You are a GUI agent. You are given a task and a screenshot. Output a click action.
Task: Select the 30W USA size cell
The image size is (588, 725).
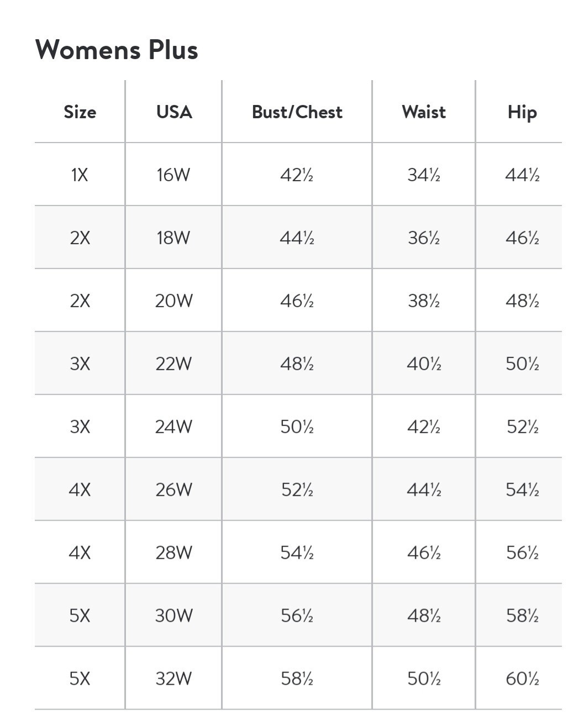coord(174,616)
